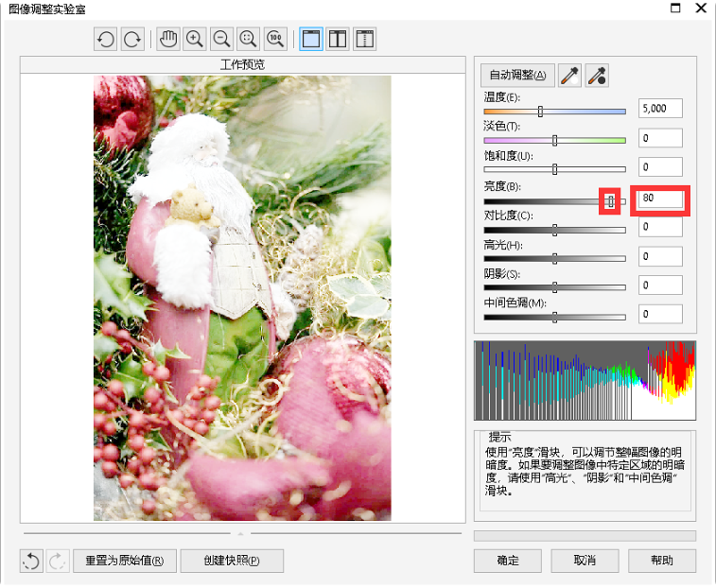Screen dimensions: 716x588
Task: Click the 亮度 brightness slider handle
Action: coord(611,201)
